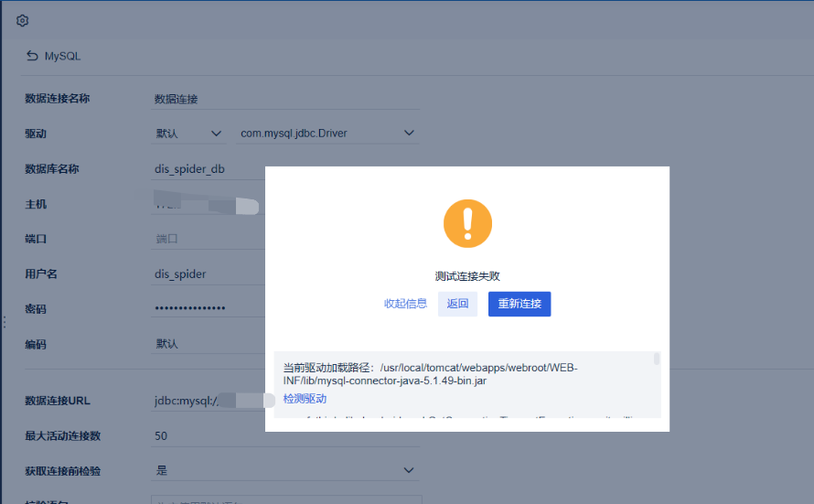Open the 获取连接前检验 dropdown
This screenshot has width=814, height=504.
click(285, 471)
